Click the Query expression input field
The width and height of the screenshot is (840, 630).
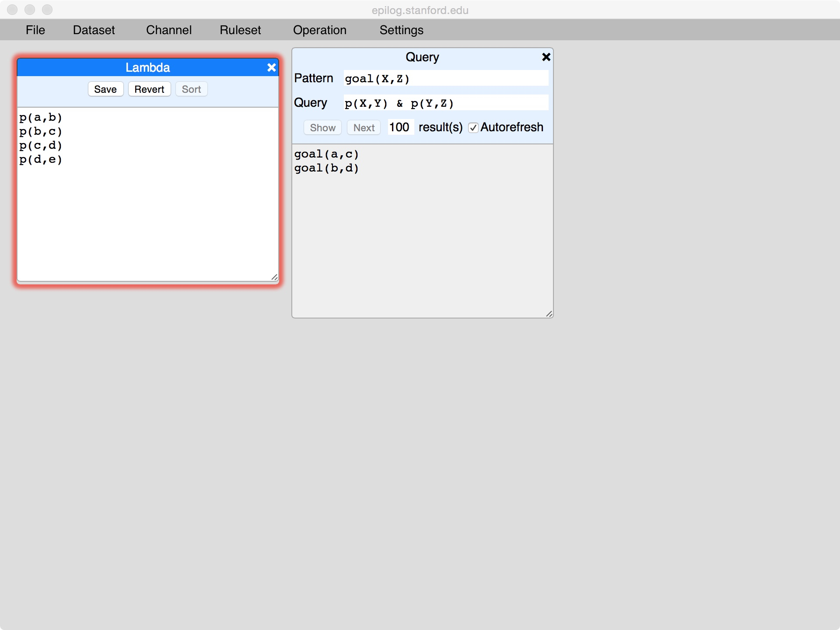point(445,103)
